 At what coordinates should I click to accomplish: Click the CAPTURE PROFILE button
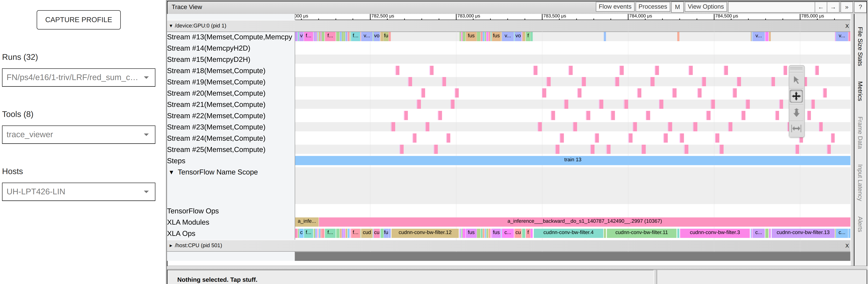[78, 20]
